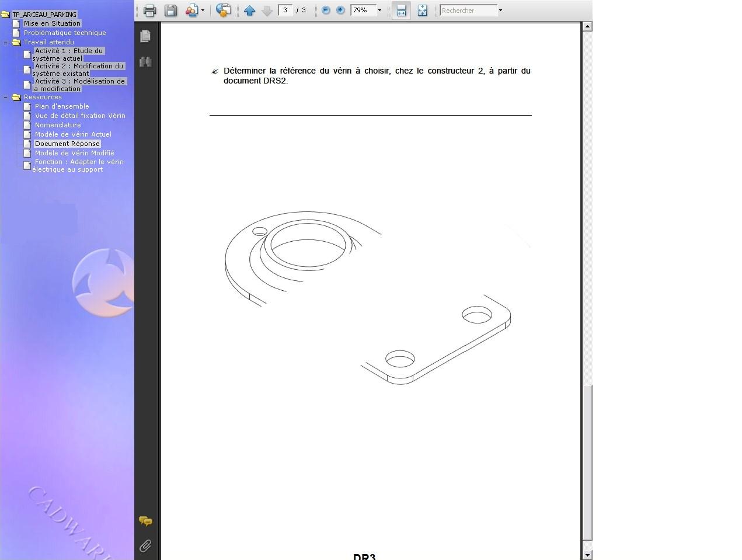This screenshot has width=742, height=560.
Task: Open Nomenclature in the tree
Action: click(57, 125)
